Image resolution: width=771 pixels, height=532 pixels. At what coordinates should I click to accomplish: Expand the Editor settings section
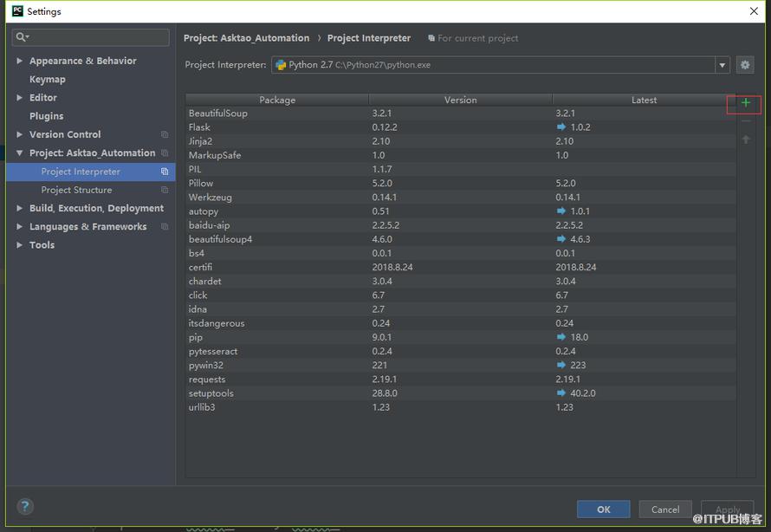(x=19, y=97)
